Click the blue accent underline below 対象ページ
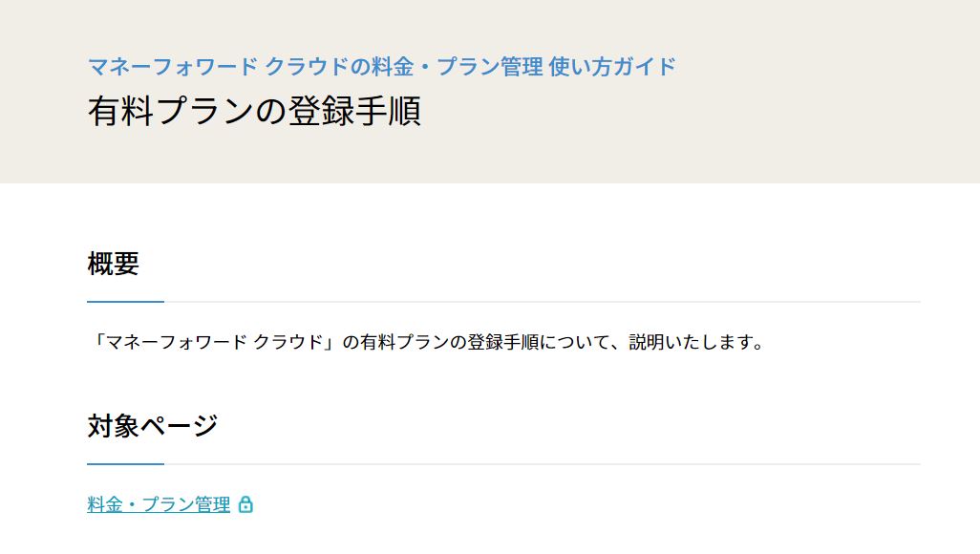This screenshot has width=980, height=554. pyautogui.click(x=126, y=464)
